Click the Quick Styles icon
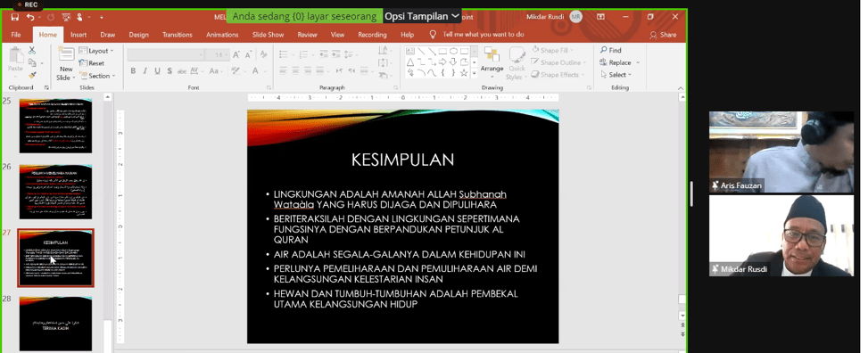868x353 pixels. (x=517, y=63)
